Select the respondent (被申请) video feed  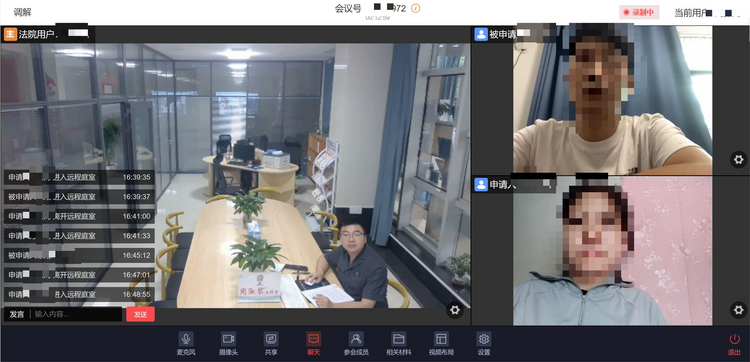point(613,100)
